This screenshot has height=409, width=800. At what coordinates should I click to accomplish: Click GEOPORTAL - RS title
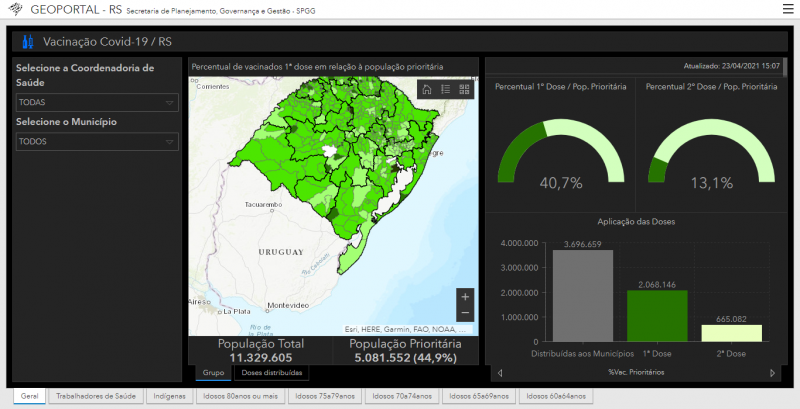(76, 9)
